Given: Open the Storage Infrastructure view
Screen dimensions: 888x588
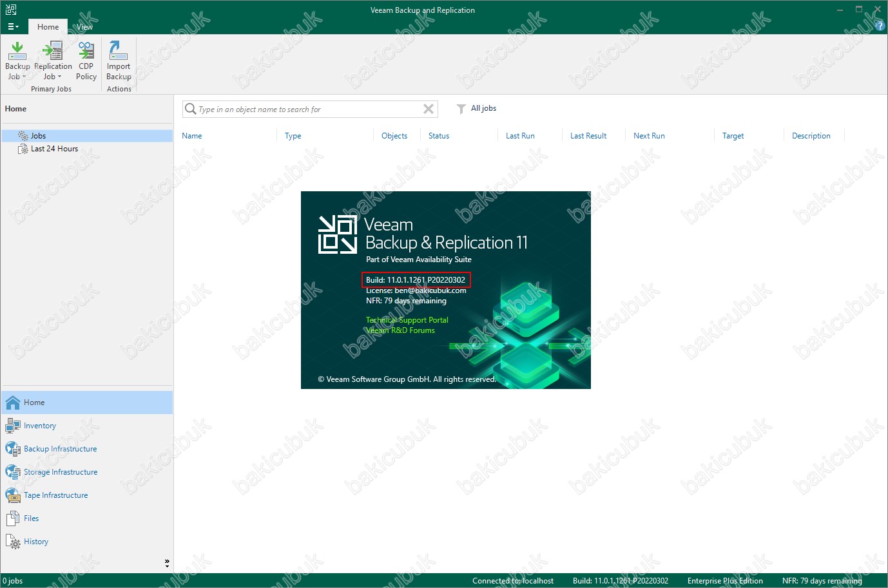Looking at the screenshot, I should [x=87, y=472].
